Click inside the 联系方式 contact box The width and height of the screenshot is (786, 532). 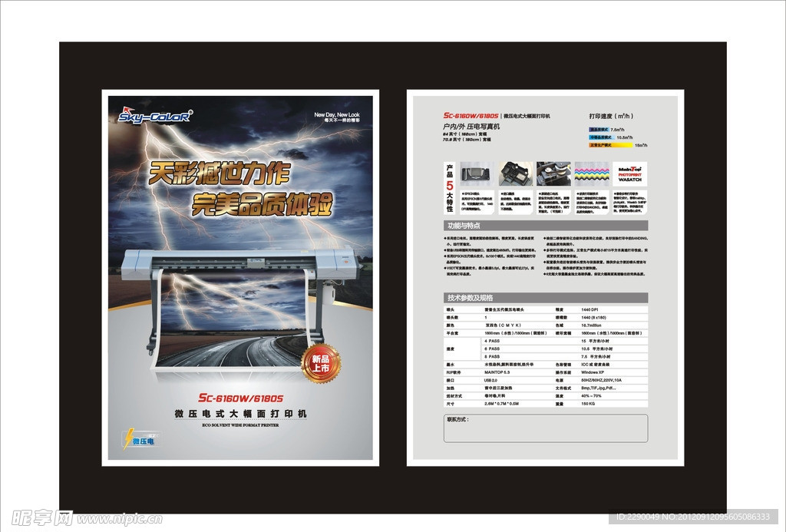pos(546,428)
